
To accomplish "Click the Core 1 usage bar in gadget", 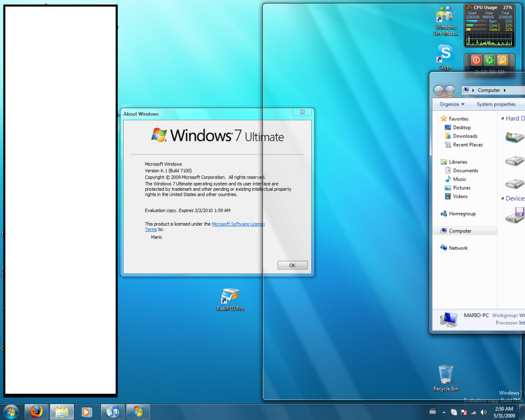I will click(476, 25).
